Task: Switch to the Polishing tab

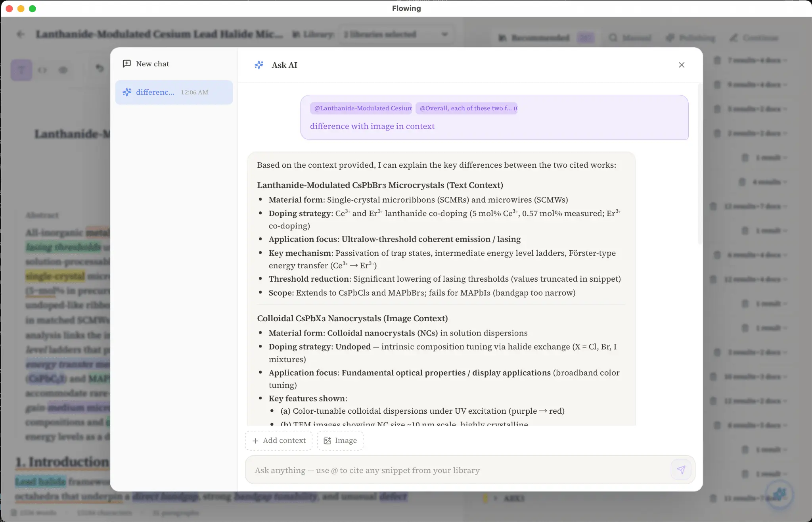Action: click(690, 38)
